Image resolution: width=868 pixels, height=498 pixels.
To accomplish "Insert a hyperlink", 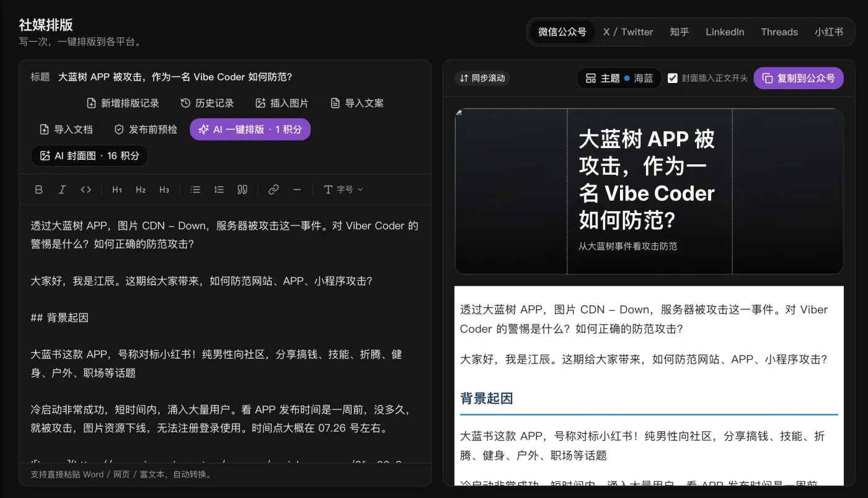I will click(x=273, y=190).
